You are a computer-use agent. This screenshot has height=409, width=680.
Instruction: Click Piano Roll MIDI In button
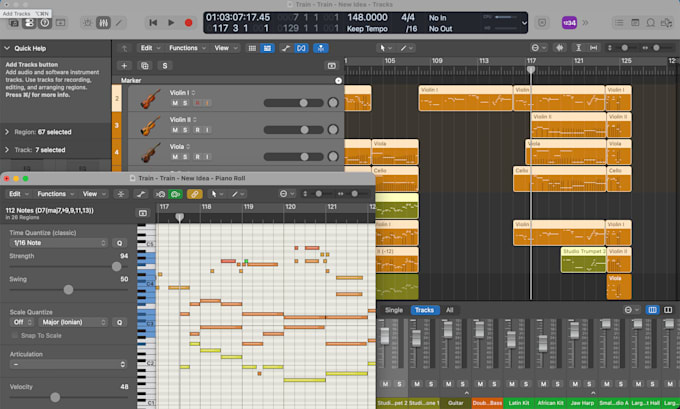pyautogui.click(x=160, y=194)
